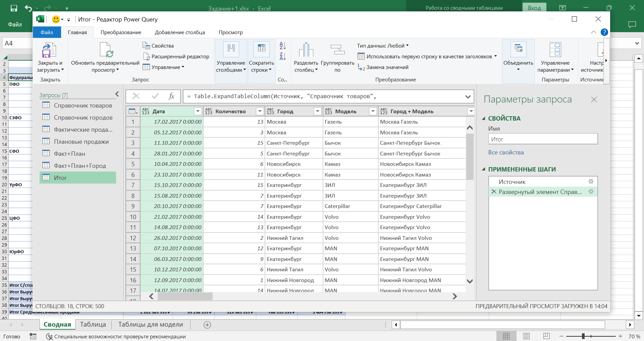Image resolution: width=644 pixels, height=341 pixels.
Task: Click the query name field Итог
Action: coord(542,139)
